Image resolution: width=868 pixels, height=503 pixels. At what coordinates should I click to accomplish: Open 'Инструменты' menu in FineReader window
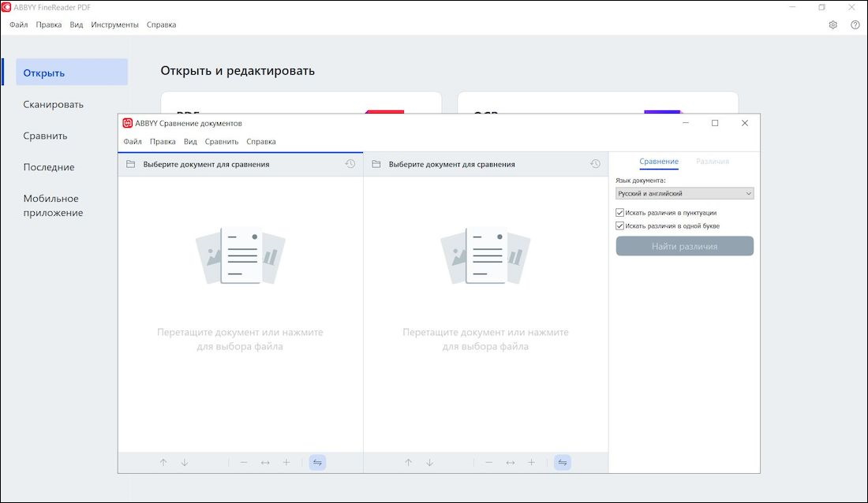[114, 25]
